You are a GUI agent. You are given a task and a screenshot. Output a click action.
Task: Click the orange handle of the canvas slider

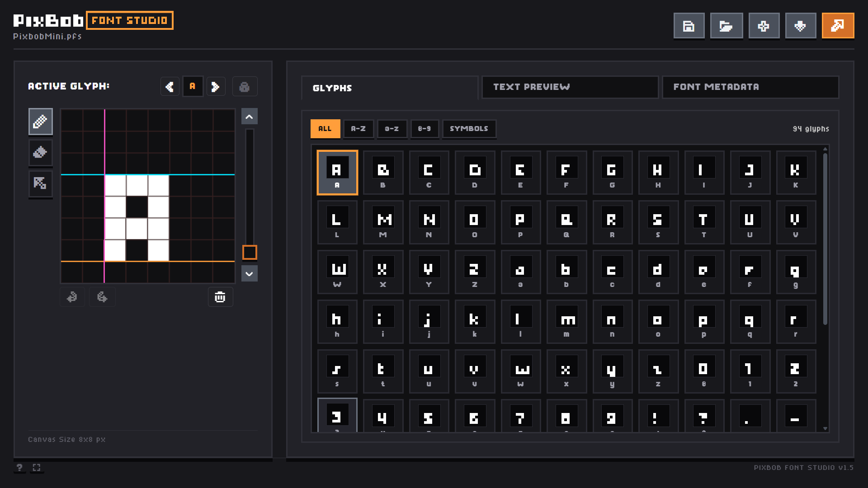tap(250, 252)
